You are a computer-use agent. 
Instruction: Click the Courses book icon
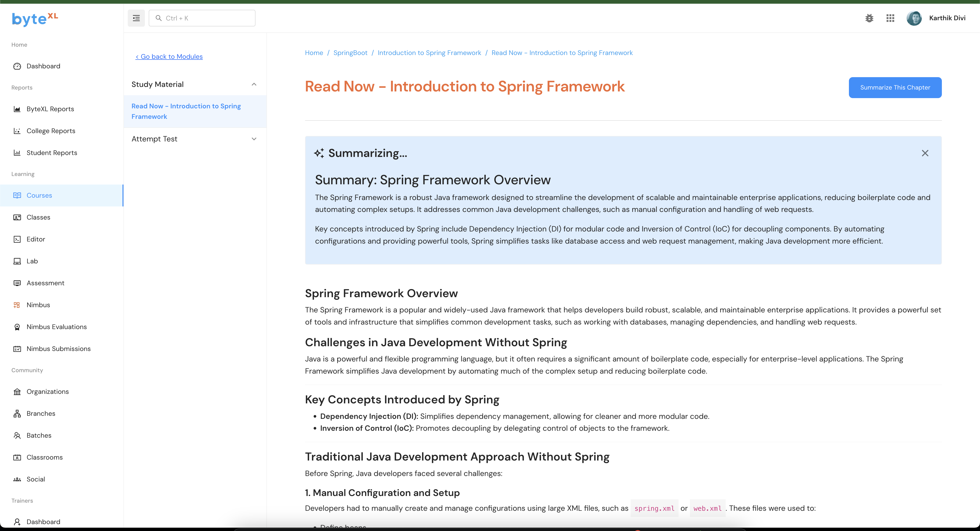point(17,195)
